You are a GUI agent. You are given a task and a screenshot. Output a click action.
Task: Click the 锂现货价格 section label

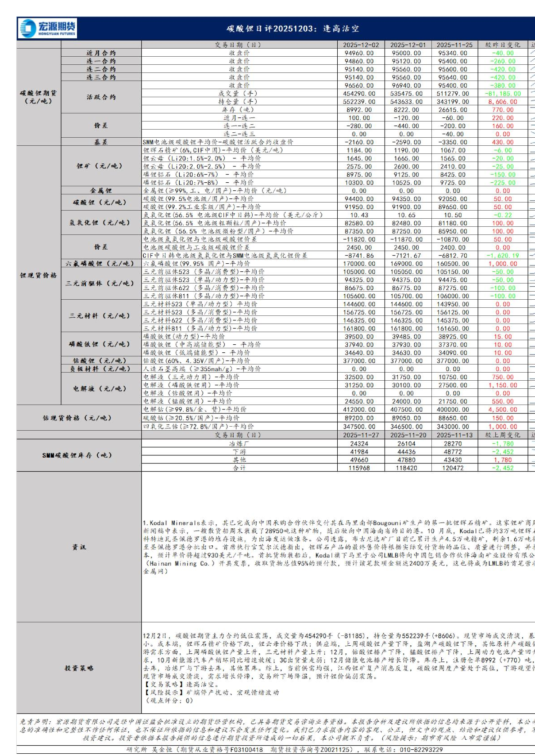[38, 275]
